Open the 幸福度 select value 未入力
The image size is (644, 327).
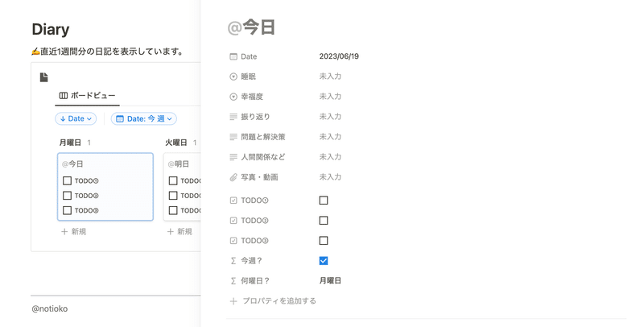(330, 97)
